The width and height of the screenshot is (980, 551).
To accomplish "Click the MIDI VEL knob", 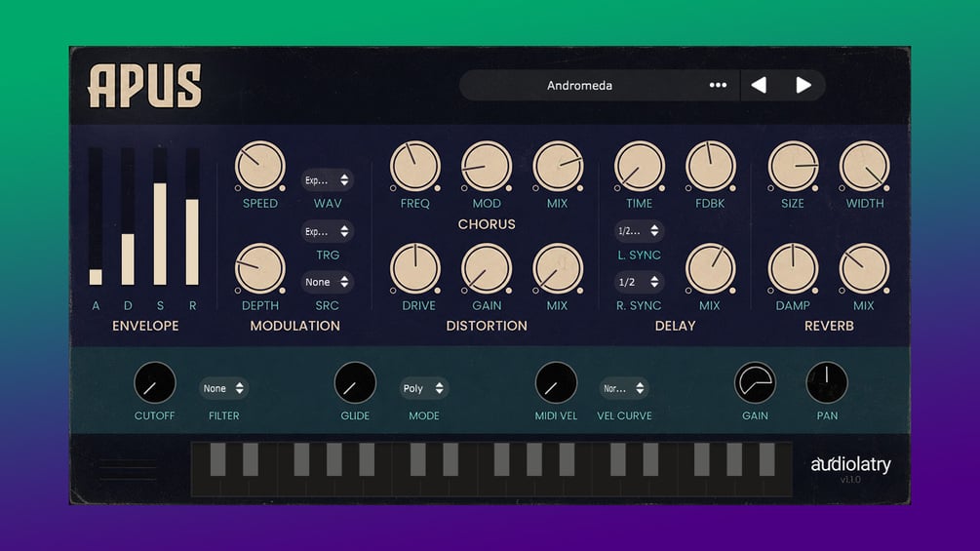I will [556, 382].
